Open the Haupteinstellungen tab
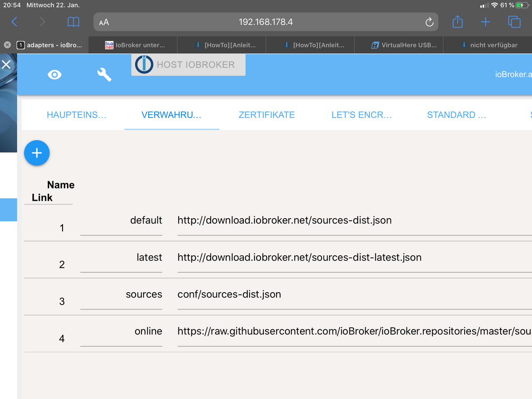Screen dimensions: 532x399 pos(76,115)
